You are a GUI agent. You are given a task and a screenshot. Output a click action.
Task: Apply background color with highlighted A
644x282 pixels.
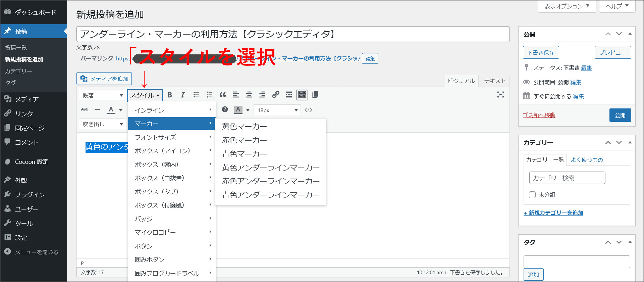coord(238,110)
